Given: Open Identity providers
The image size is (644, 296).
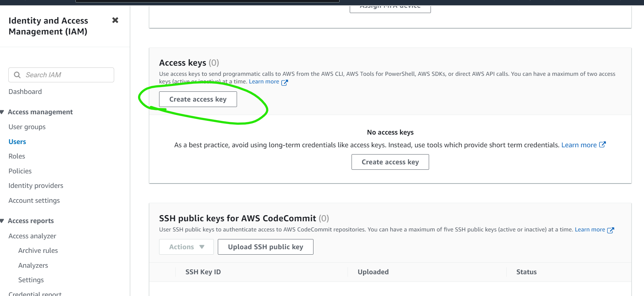Looking at the screenshot, I should [36, 186].
